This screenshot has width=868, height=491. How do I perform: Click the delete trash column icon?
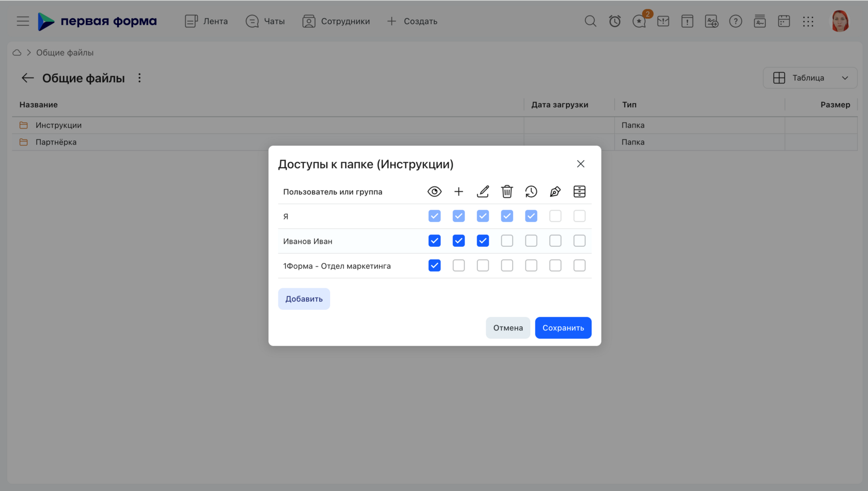507,192
